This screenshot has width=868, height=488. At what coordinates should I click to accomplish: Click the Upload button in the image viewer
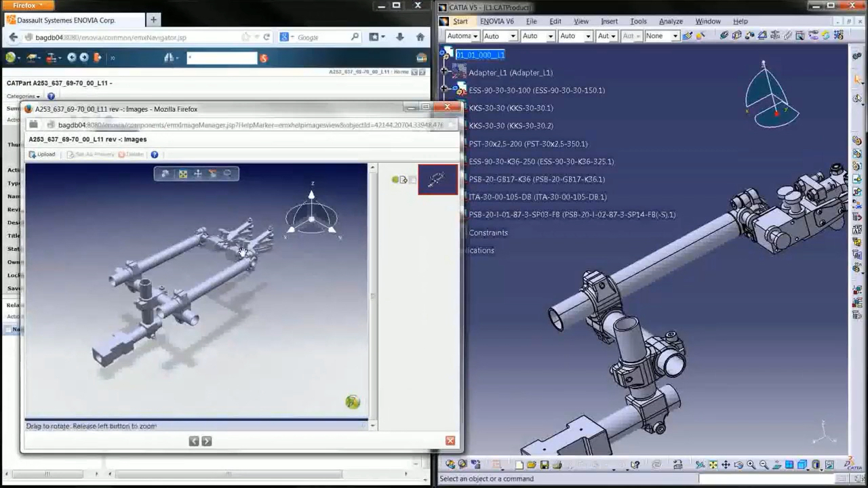[43, 154]
